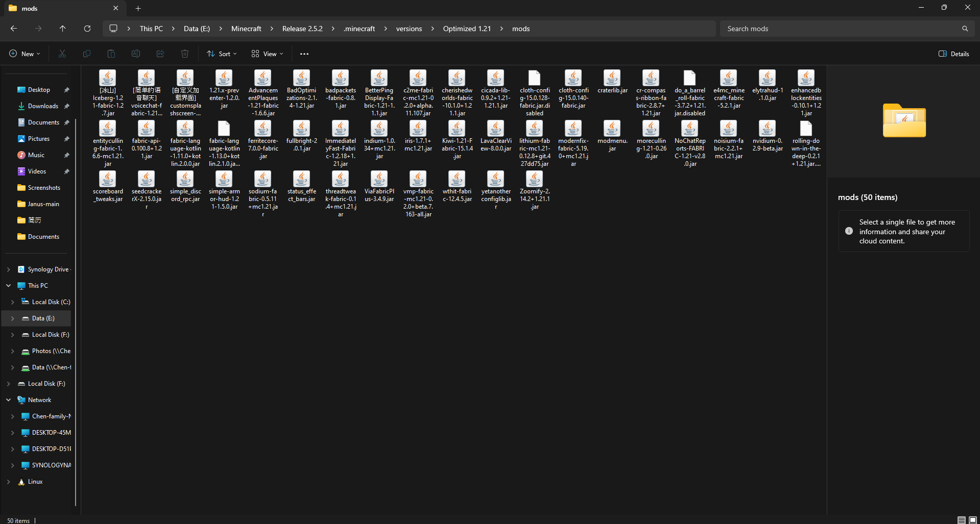Select the fullbright-2.0.1.jar file

tap(302, 136)
